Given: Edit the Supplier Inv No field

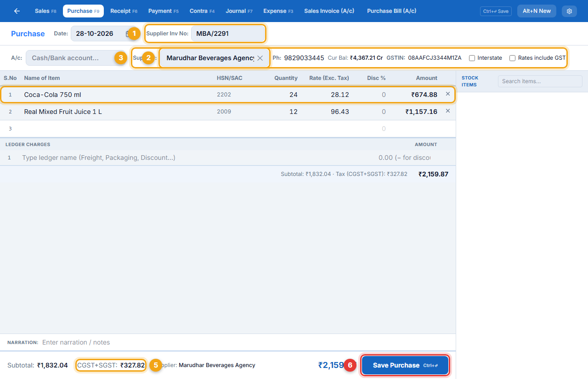Looking at the screenshot, I should click(228, 34).
